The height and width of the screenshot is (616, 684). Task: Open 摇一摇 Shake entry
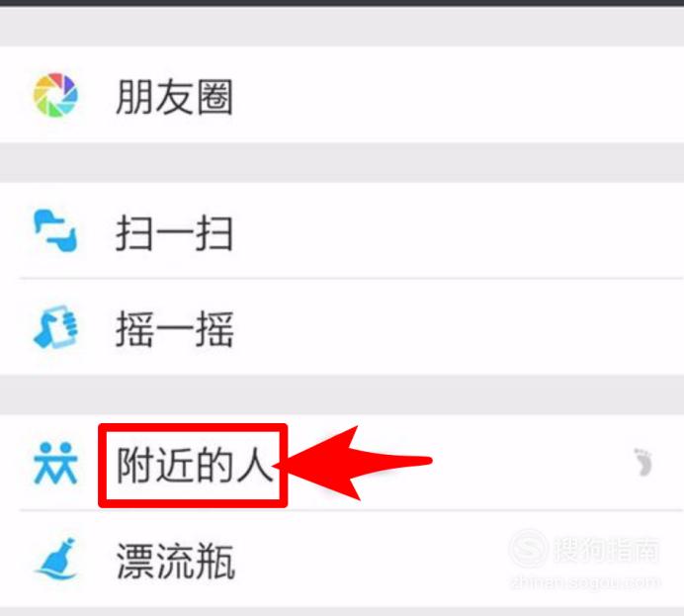[175, 329]
